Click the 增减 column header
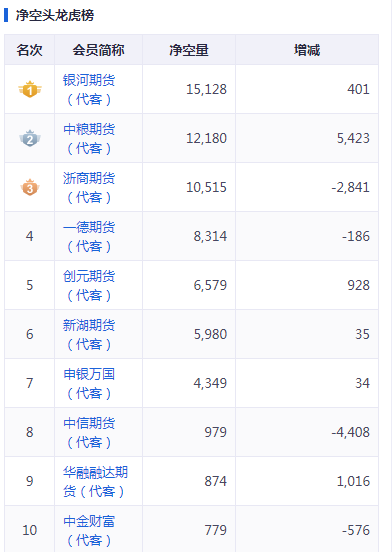392x552 pixels. [x=307, y=50]
